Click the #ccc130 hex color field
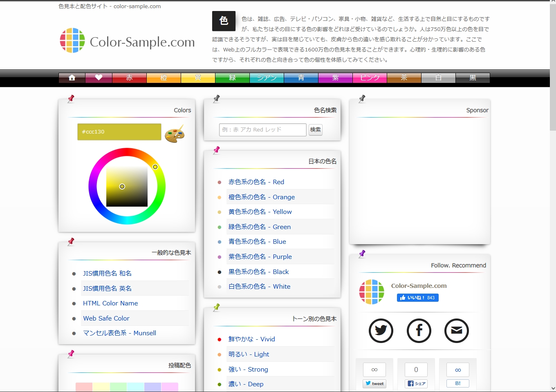The image size is (556, 392). point(119,132)
